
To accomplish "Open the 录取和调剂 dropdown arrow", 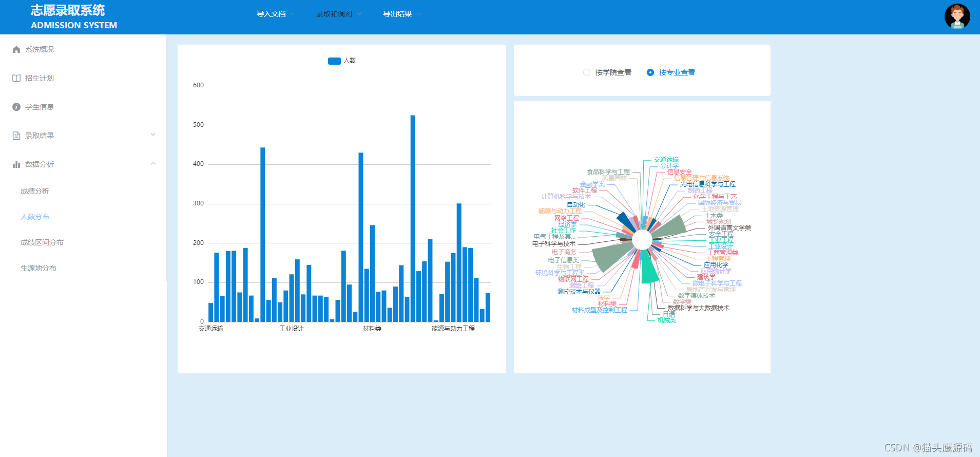I will pyautogui.click(x=359, y=14).
